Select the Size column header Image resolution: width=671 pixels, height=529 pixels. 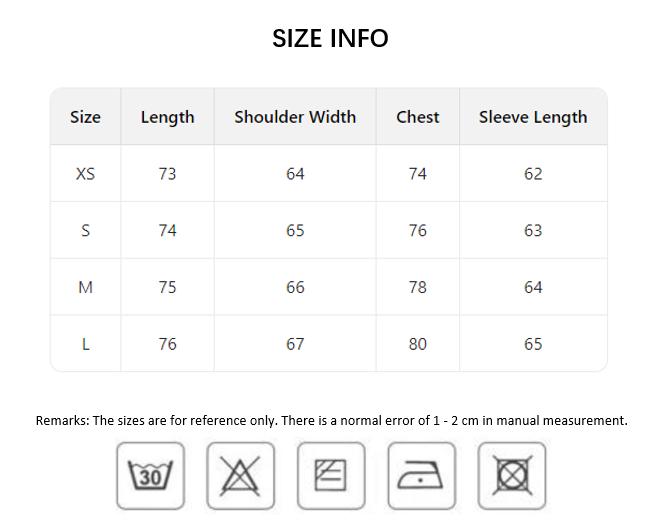(86, 117)
